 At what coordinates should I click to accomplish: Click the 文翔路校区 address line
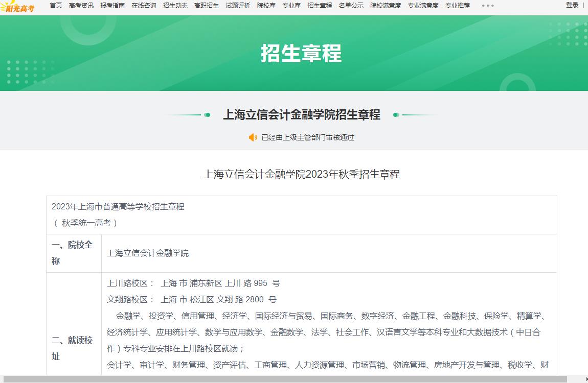point(192,300)
